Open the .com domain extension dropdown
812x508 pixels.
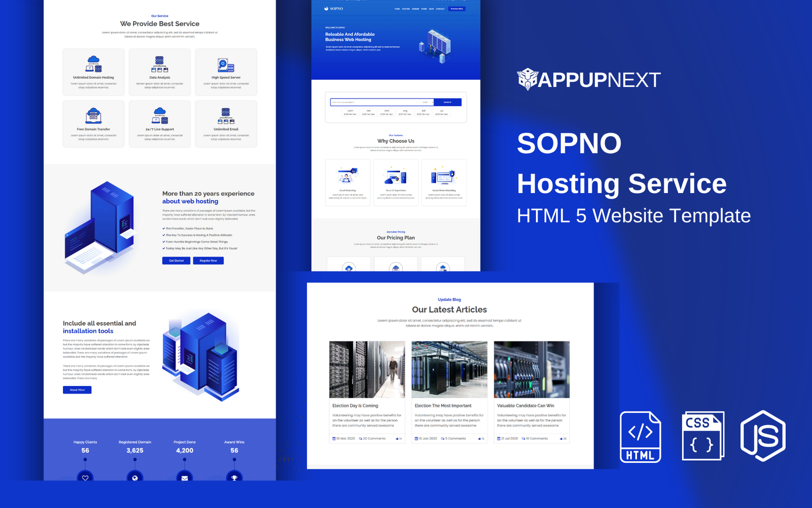[426, 102]
